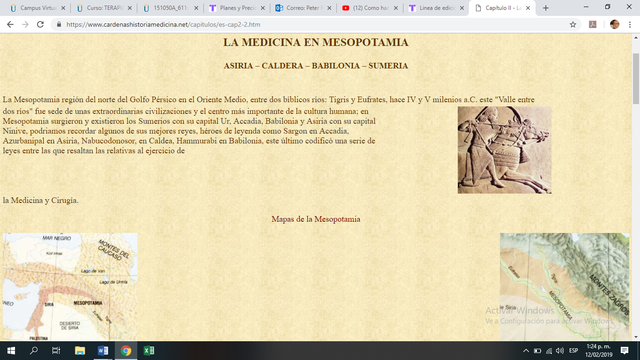640x360 pixels.
Task: Click the Assyrian archer relief image
Action: pyautogui.click(x=504, y=150)
